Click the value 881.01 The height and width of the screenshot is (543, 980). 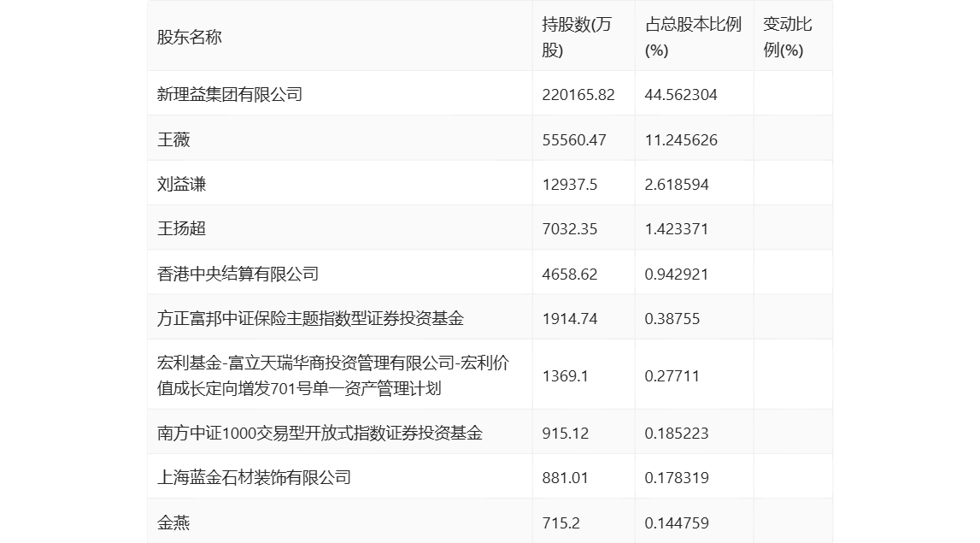565,478
